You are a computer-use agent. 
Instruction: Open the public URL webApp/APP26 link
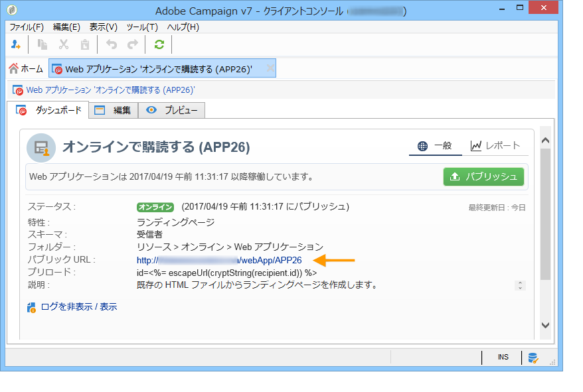219,261
